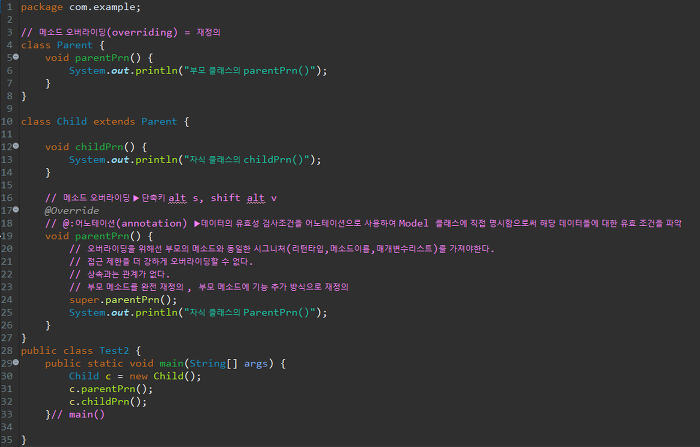Screen dimensions: 700x447
Task: Click method name "main" on line 29
Action: point(171,363)
